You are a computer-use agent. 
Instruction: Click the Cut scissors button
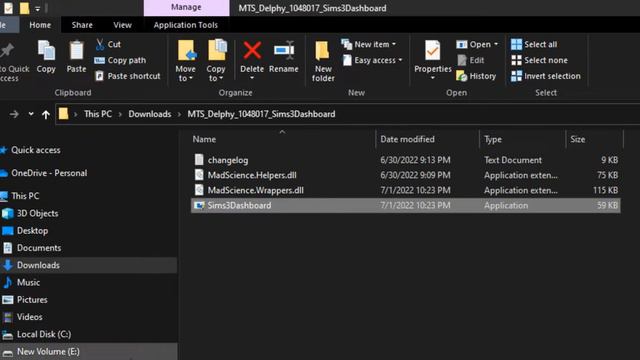[x=108, y=44]
